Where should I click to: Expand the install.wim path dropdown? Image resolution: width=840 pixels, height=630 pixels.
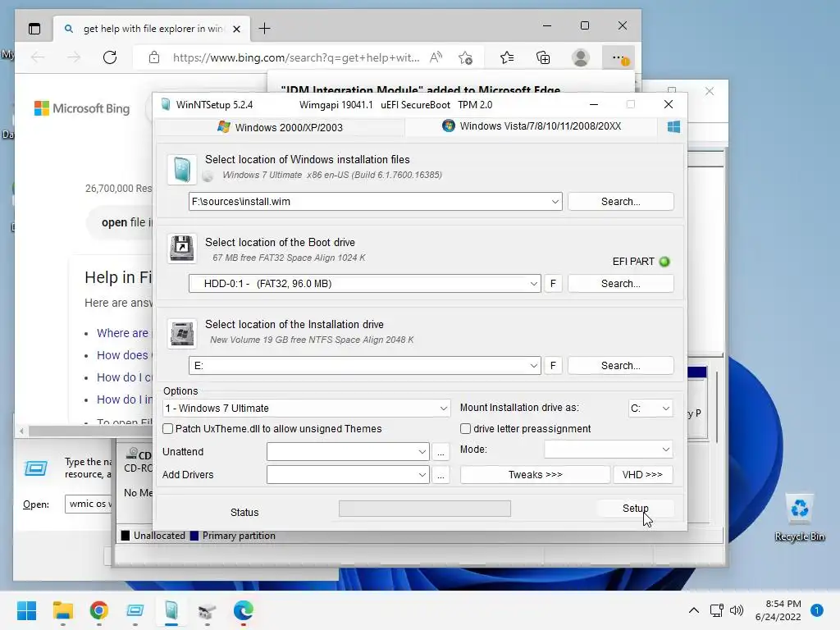pyautogui.click(x=555, y=202)
